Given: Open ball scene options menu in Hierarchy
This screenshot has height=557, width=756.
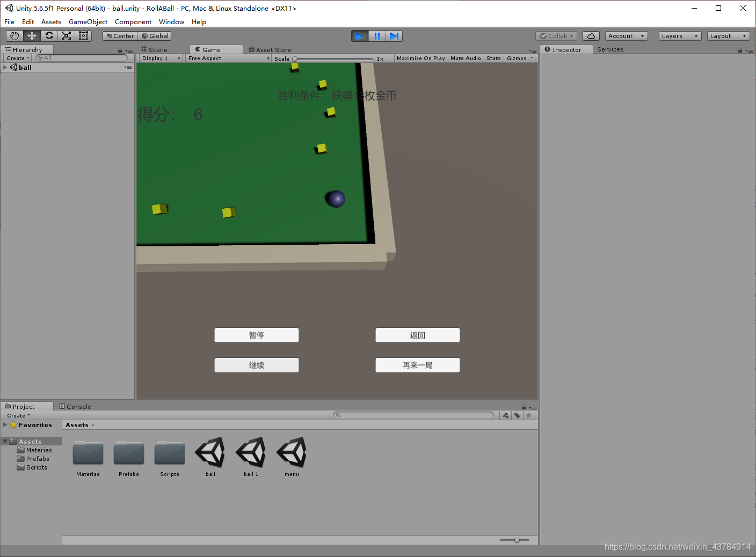Looking at the screenshot, I should pos(128,68).
